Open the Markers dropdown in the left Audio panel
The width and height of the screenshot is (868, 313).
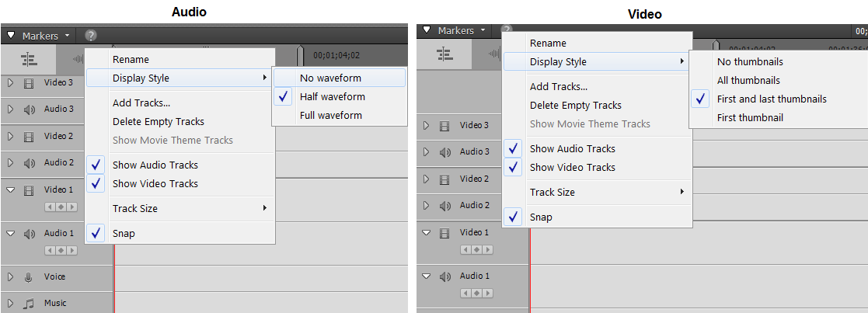[68, 36]
